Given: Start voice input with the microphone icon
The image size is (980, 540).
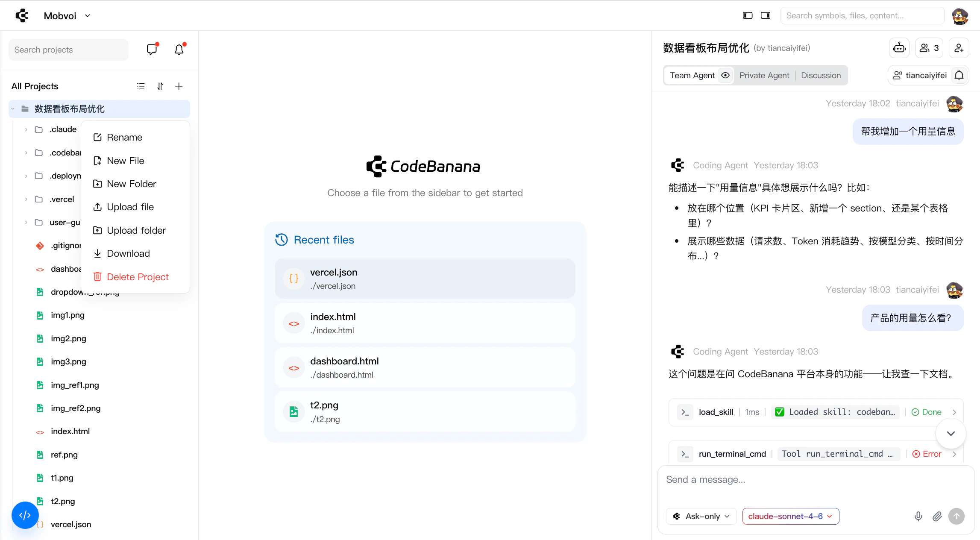Looking at the screenshot, I should click(918, 516).
